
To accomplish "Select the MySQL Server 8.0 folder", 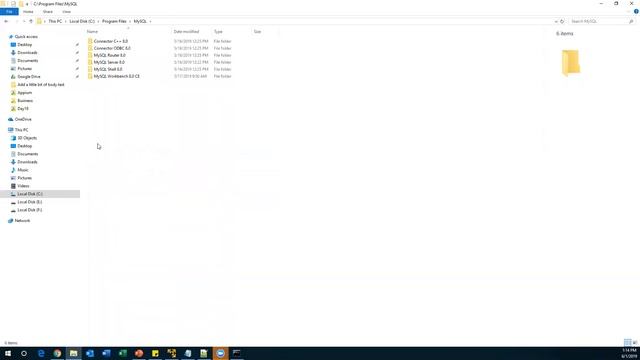I will (109, 62).
